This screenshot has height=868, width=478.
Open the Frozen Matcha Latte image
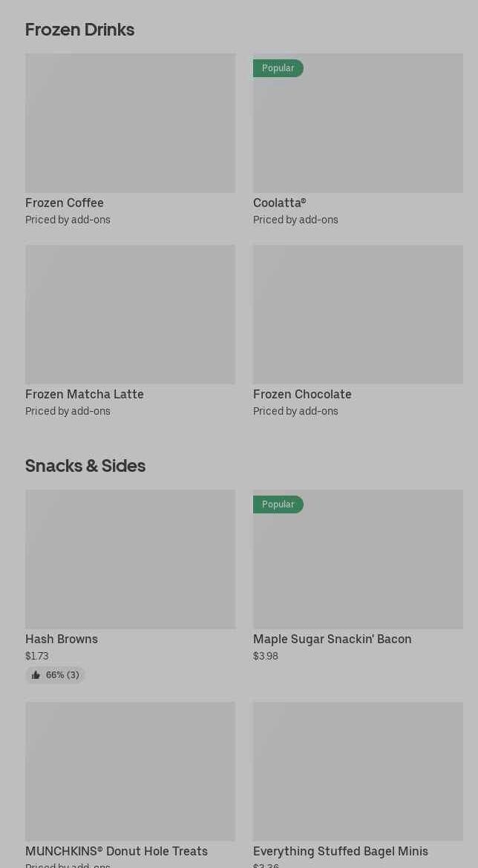tap(130, 315)
